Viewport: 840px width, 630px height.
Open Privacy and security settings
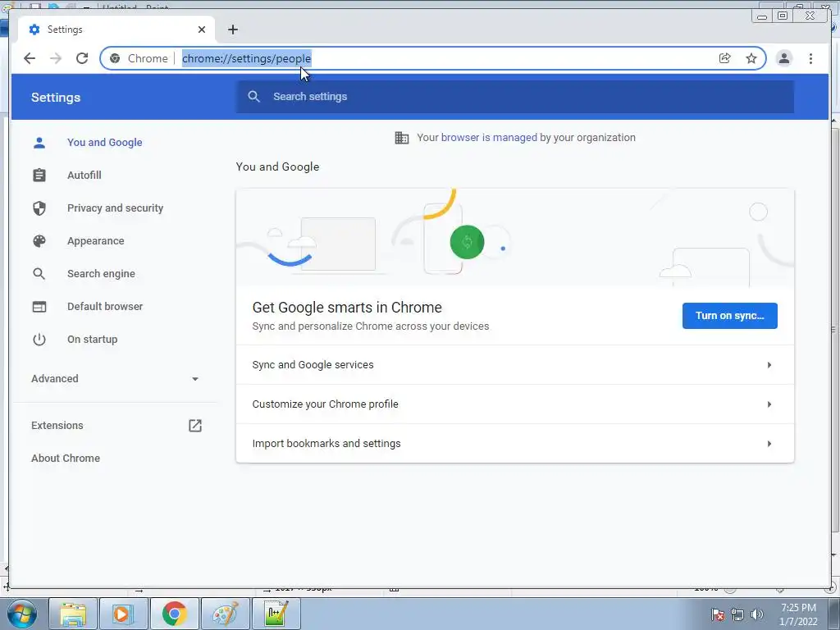coord(115,208)
